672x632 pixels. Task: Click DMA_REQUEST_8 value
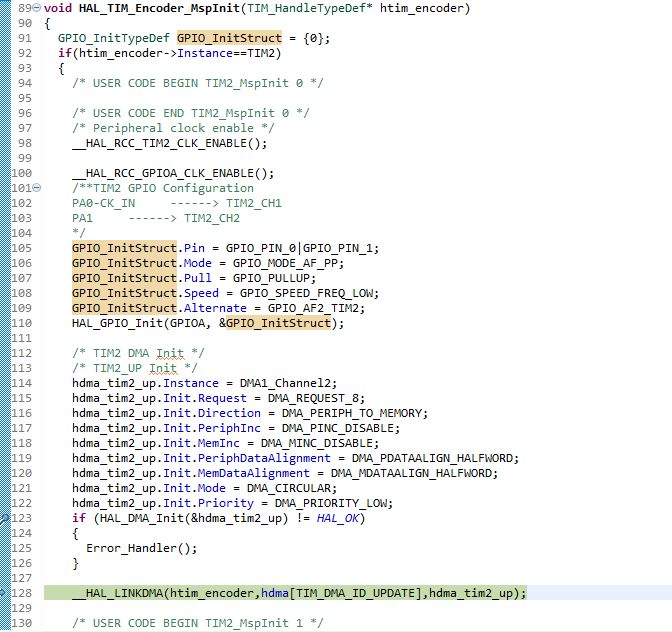[313, 398]
